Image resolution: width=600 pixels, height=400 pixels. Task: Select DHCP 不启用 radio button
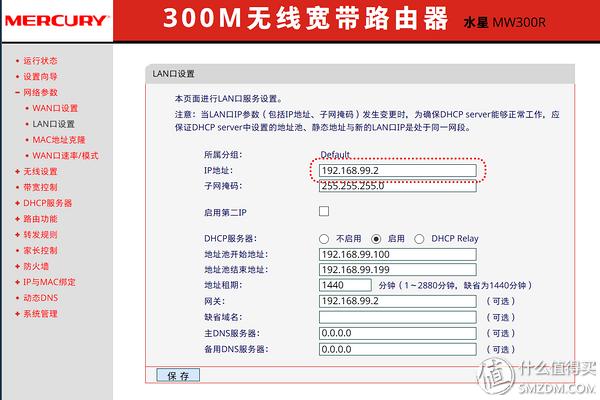pos(324,239)
